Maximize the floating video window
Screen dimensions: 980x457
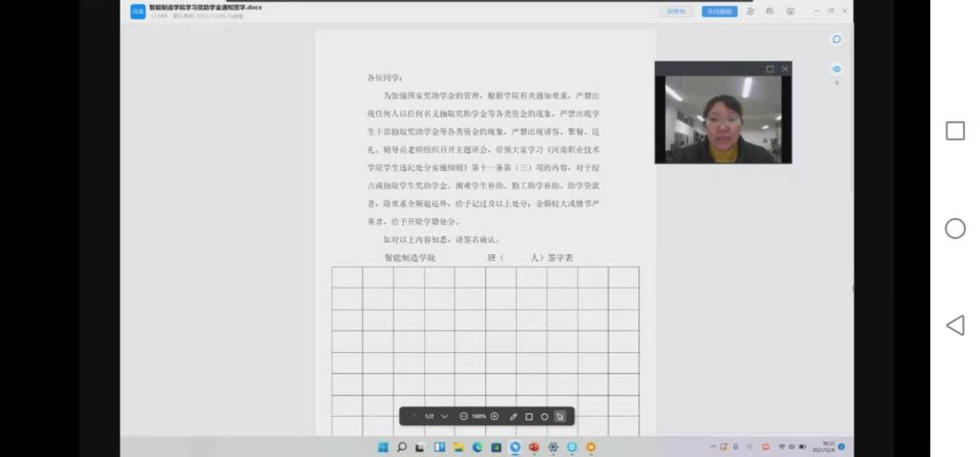click(769, 69)
